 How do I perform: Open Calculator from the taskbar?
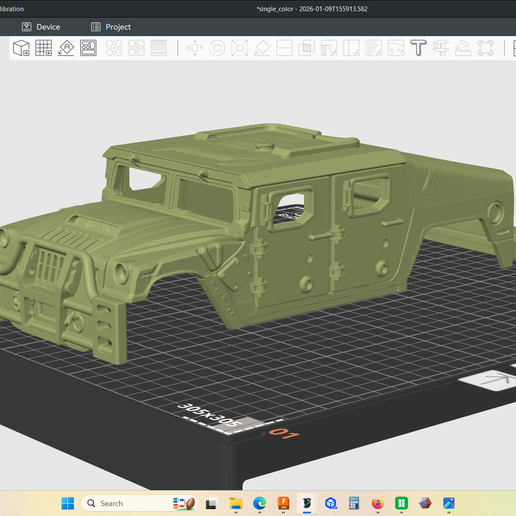[x=354, y=503]
